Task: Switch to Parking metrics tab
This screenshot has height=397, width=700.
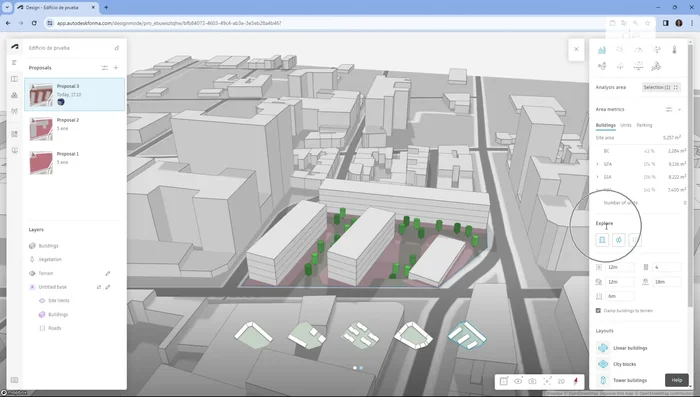Action: click(x=644, y=125)
